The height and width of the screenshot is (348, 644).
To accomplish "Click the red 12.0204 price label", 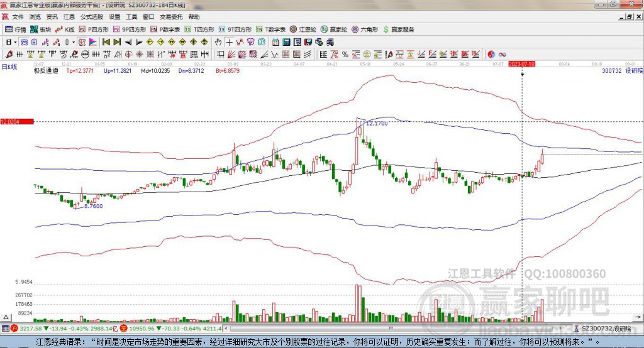I will pyautogui.click(x=17, y=121).
